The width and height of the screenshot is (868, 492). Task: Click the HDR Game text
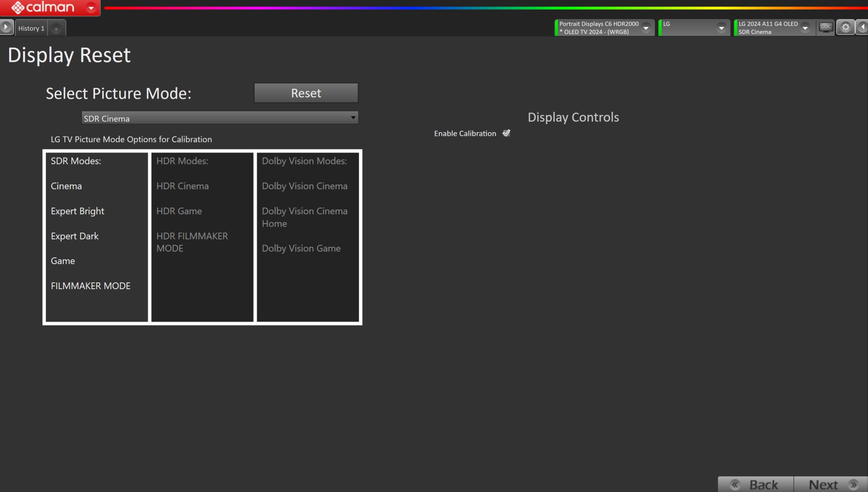(179, 211)
